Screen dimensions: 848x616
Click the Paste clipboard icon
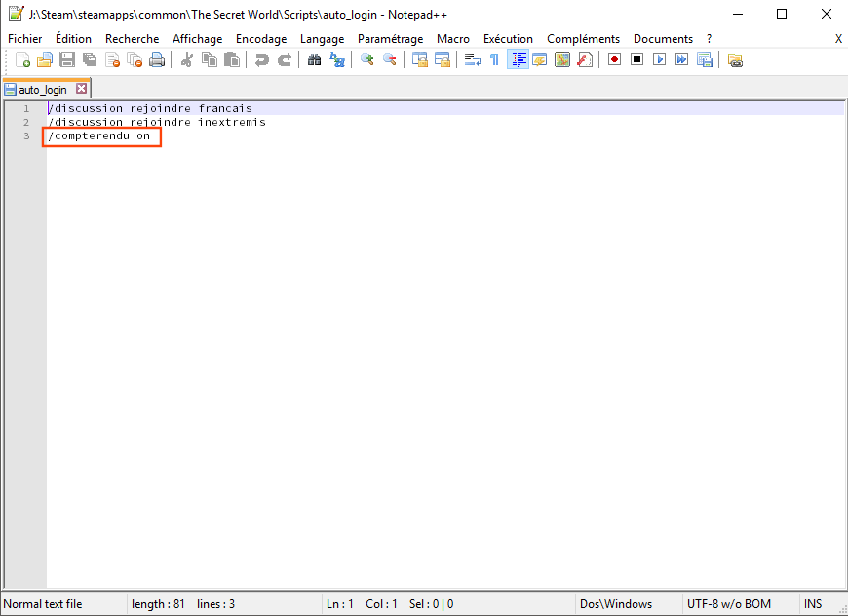point(231,59)
